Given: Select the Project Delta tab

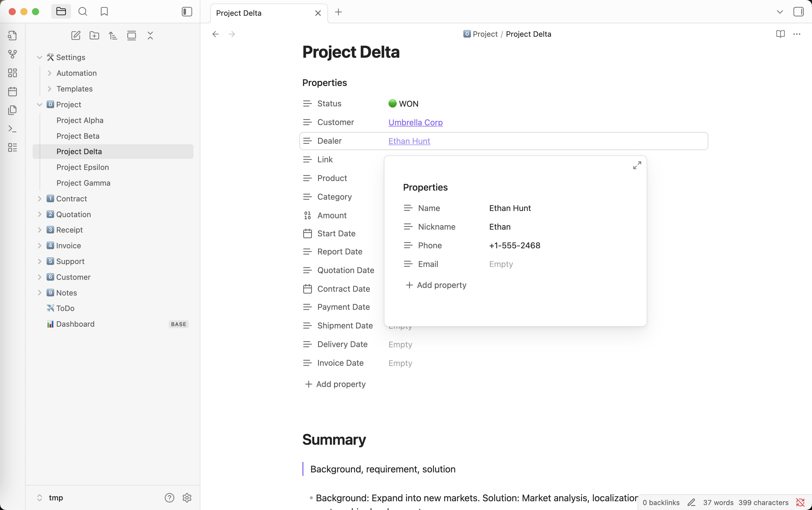Looking at the screenshot, I should (x=269, y=13).
